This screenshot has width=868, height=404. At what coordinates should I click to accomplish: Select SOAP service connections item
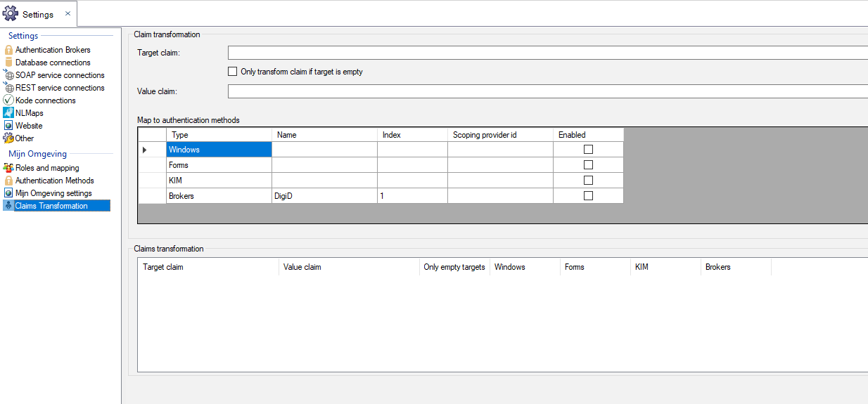[x=60, y=75]
